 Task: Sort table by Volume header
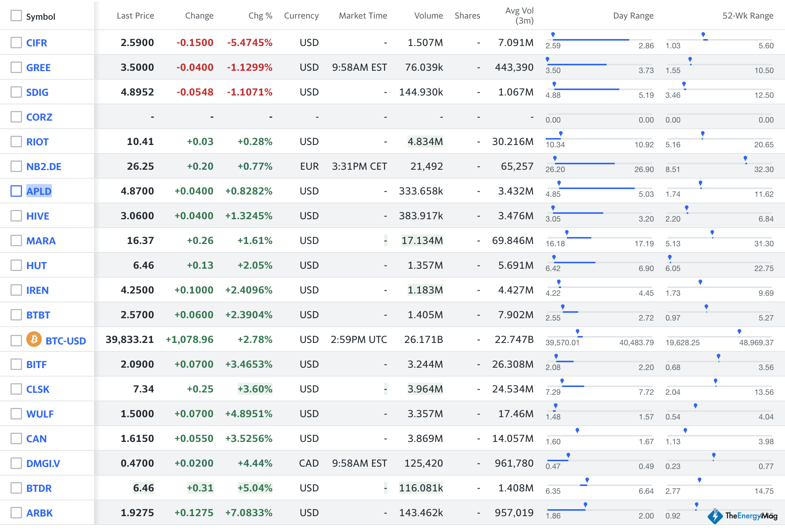click(428, 16)
